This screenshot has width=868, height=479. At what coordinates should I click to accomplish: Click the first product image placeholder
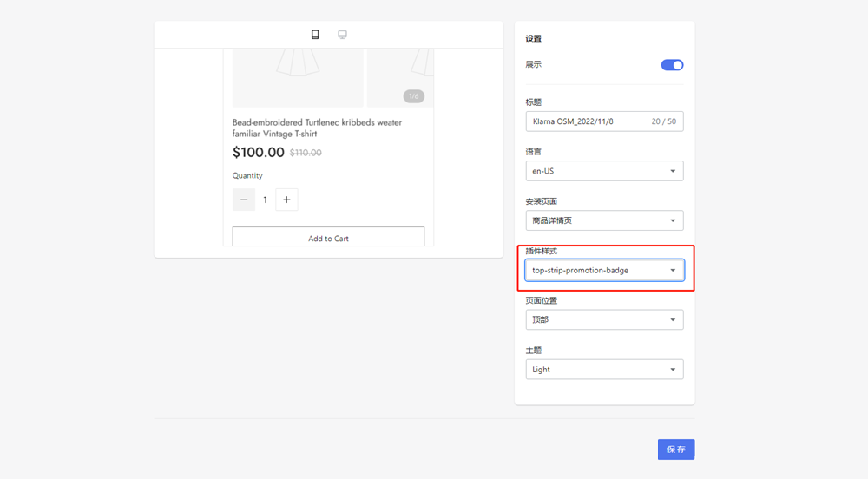point(297,76)
